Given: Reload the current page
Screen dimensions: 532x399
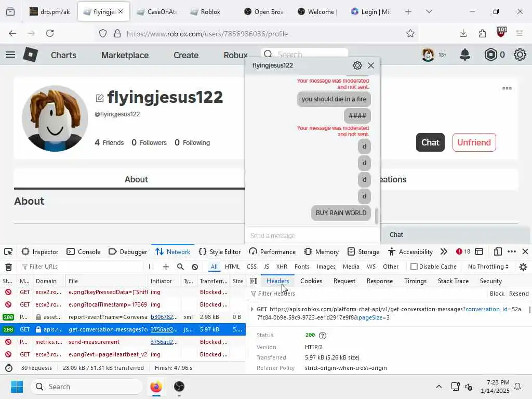Looking at the screenshot, I should [x=50, y=33].
